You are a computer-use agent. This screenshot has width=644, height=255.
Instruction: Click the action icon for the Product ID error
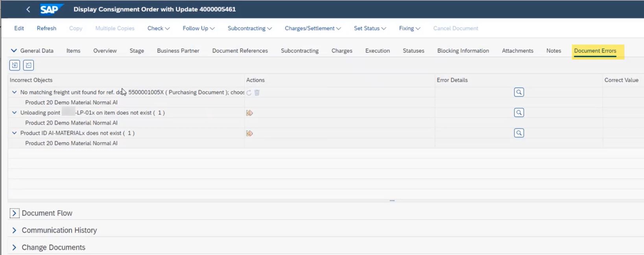click(249, 133)
